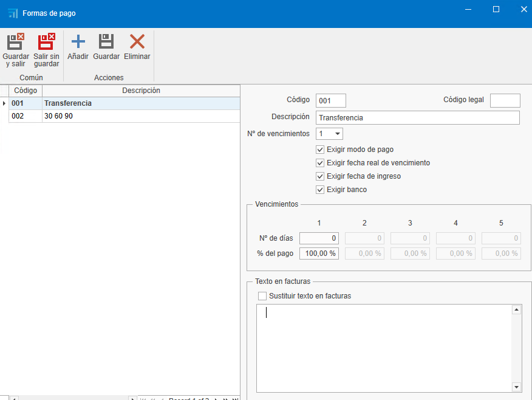This screenshot has width=532, height=400.
Task: Click % del pago field under column 4
Action: tap(455, 253)
